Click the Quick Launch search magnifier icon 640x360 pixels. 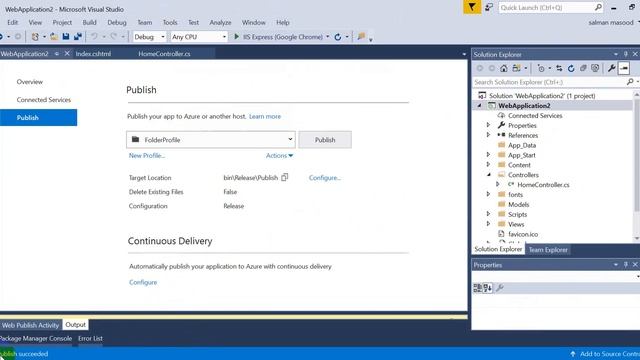pos(598,7)
